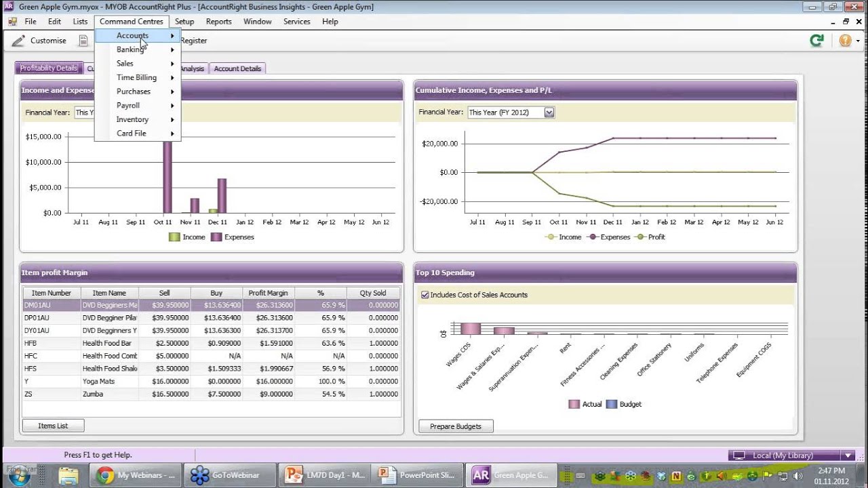Open the Services menu
The image size is (868, 488).
pos(297,22)
